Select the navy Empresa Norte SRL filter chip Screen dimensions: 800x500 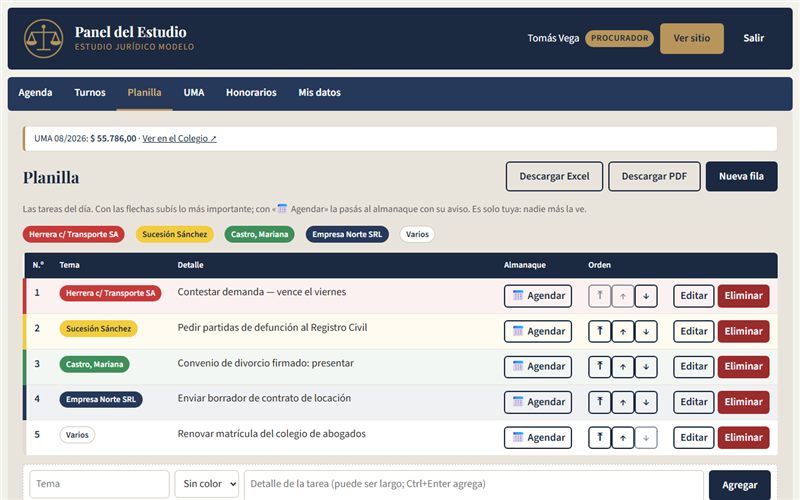[347, 235]
